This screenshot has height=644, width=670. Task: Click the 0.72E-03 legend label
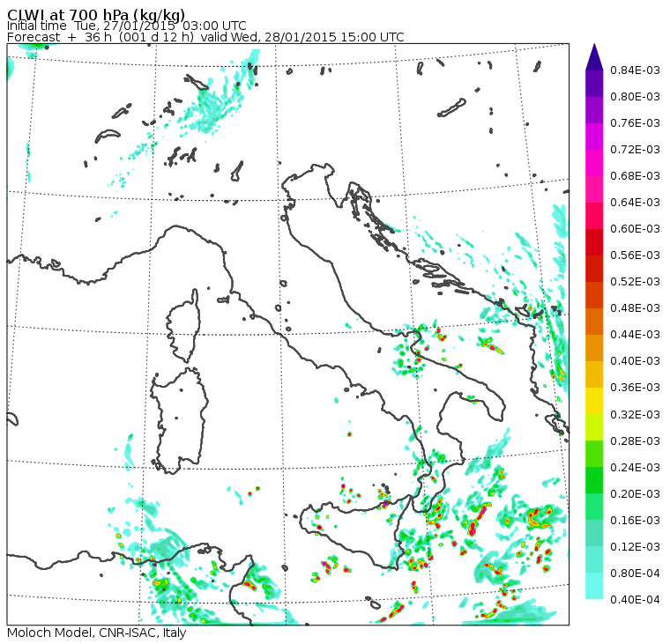coord(635,150)
